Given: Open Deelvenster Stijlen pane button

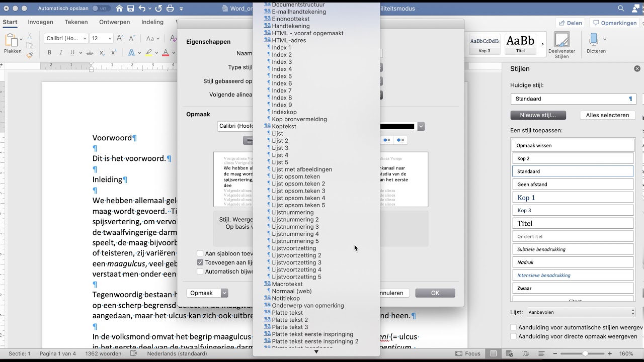Looking at the screenshot, I should pos(561,45).
